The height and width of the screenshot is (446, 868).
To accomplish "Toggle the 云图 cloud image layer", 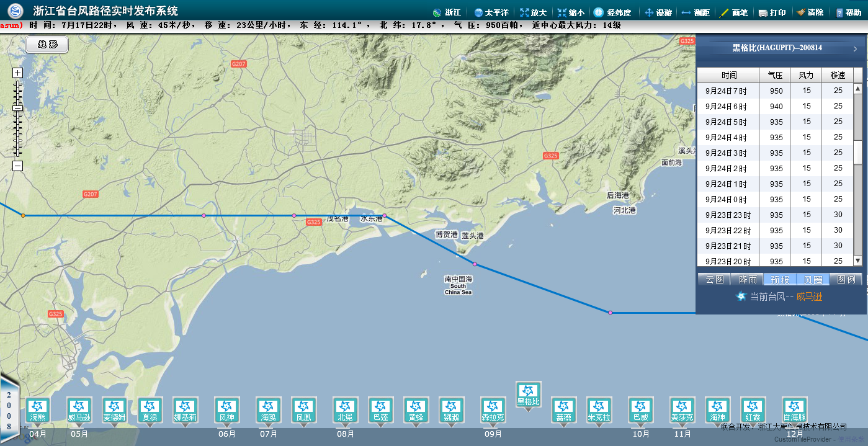I will tap(714, 280).
